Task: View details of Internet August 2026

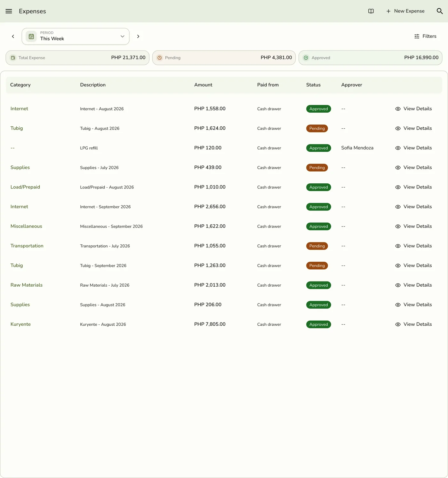Action: point(413,109)
